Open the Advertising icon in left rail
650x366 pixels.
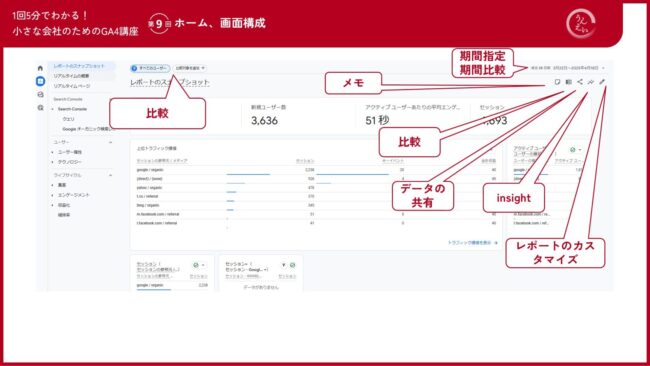(x=40, y=108)
